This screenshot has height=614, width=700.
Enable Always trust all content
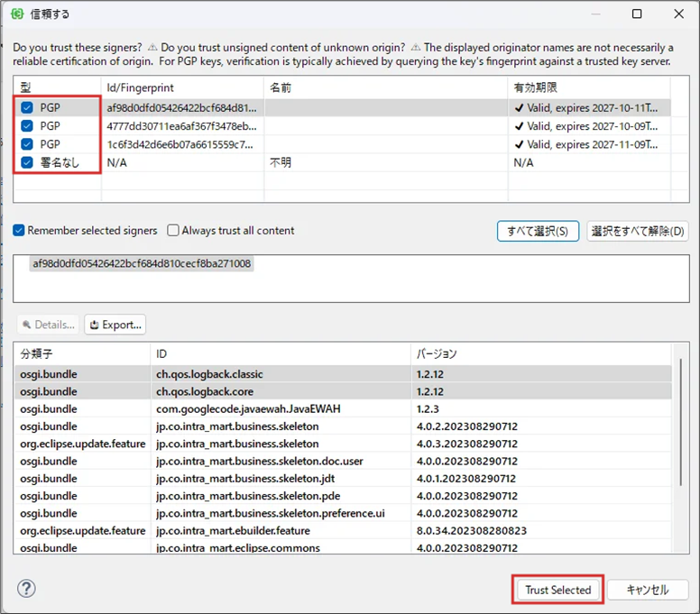[x=173, y=231]
